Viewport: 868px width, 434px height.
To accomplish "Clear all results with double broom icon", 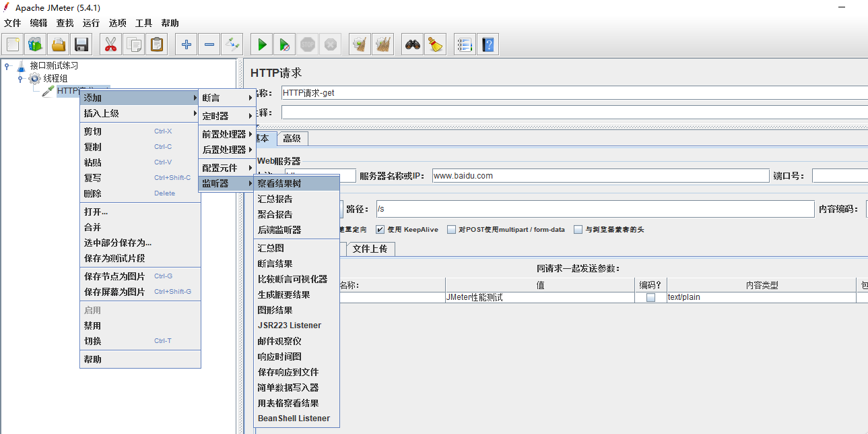I will [383, 44].
